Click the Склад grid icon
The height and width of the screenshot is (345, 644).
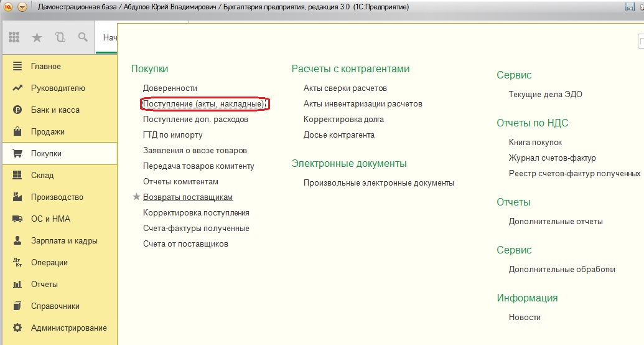(x=17, y=175)
